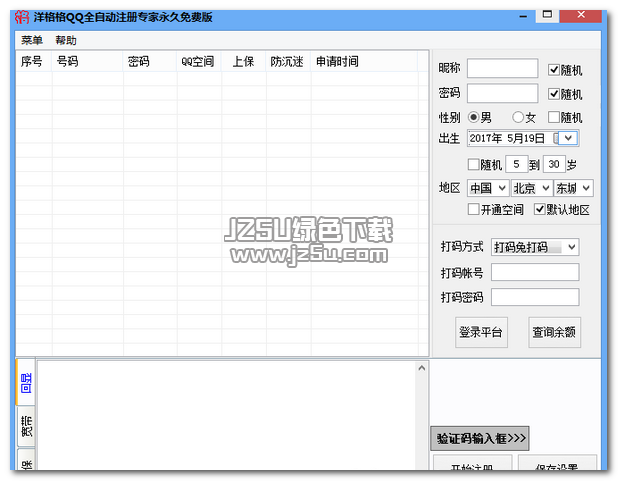
Task: Switch to the 回显 vertical tab
Action: (x=26, y=382)
